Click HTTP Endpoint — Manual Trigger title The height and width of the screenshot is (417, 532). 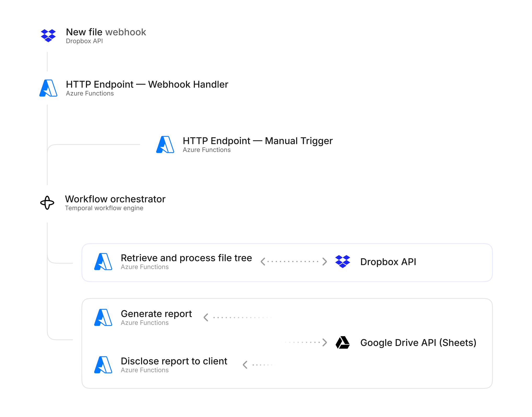(258, 141)
